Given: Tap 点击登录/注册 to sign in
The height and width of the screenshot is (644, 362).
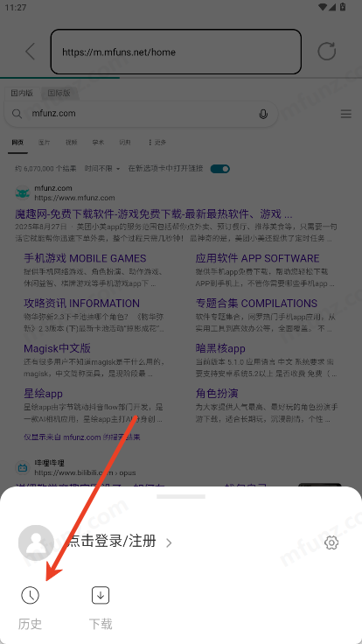Looking at the screenshot, I should tap(112, 542).
